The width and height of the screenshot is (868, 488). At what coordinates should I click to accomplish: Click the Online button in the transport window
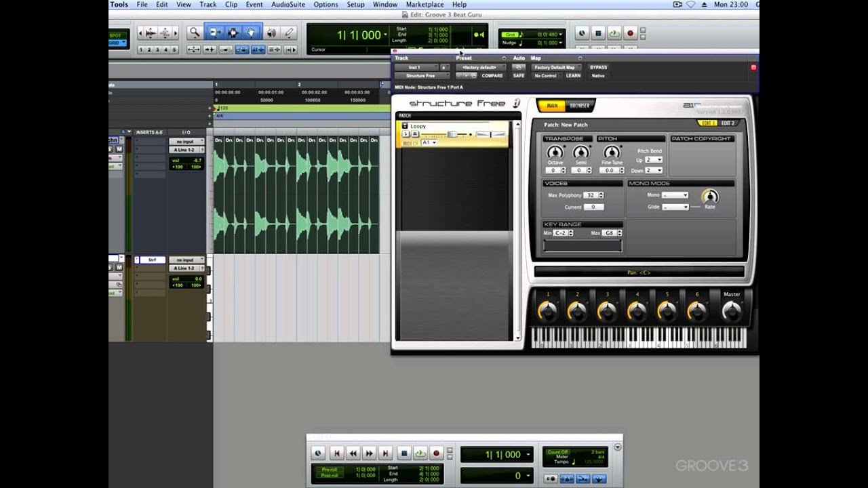319,453
